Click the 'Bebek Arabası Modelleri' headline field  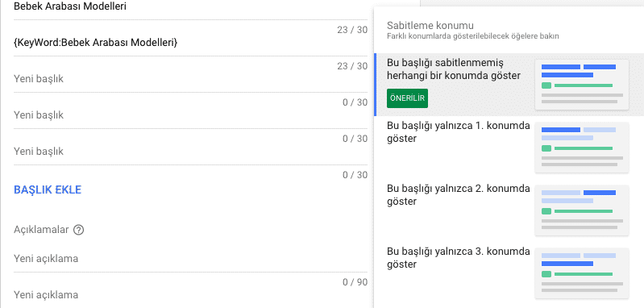pyautogui.click(x=190, y=7)
